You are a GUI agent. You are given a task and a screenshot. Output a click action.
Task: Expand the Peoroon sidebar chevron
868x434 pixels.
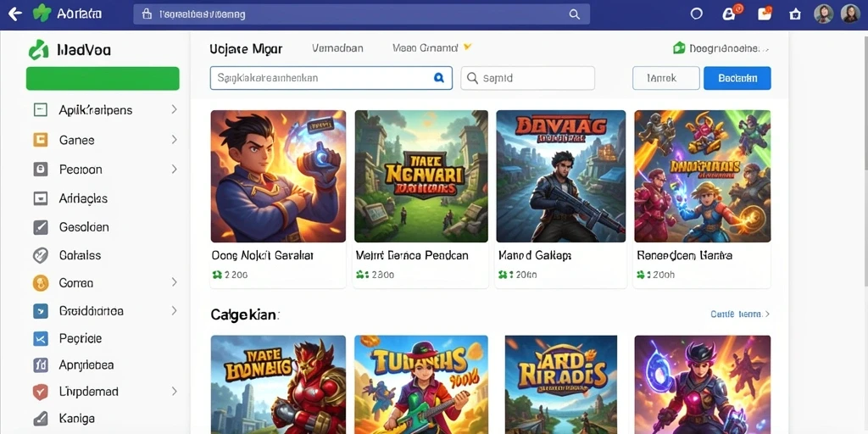point(174,169)
